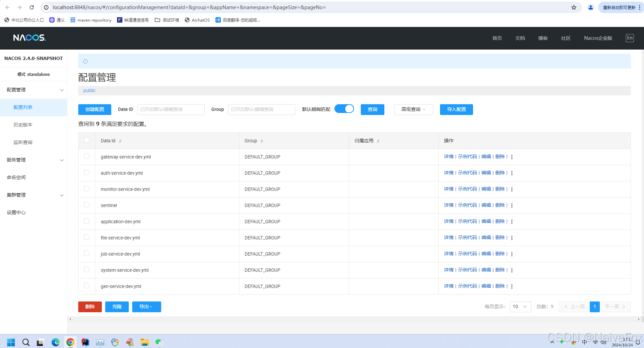Viewport: 644px width, 348px height.
Task: Change the page size from the 10 dropdown
Action: coord(520,307)
